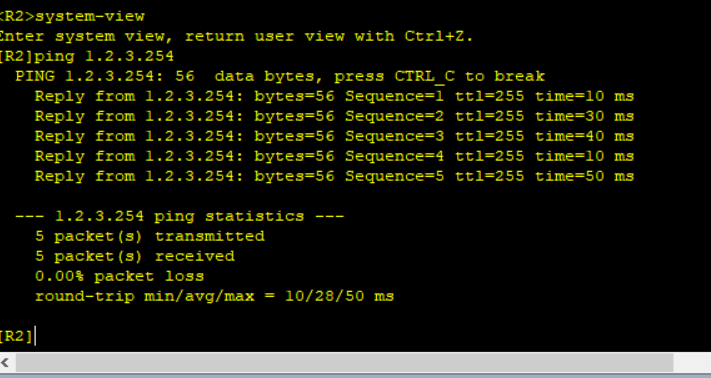Click the [R2] prompt at the cursor line

[x=16, y=336]
